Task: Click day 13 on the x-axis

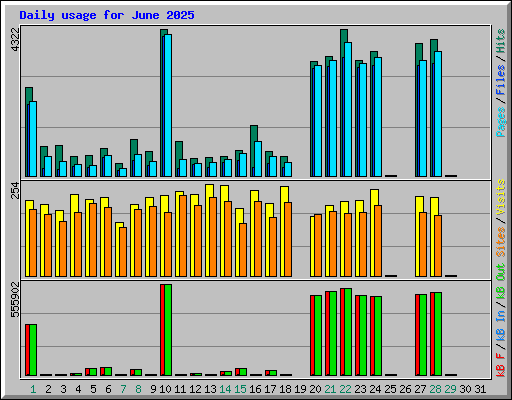Action: 210,389
